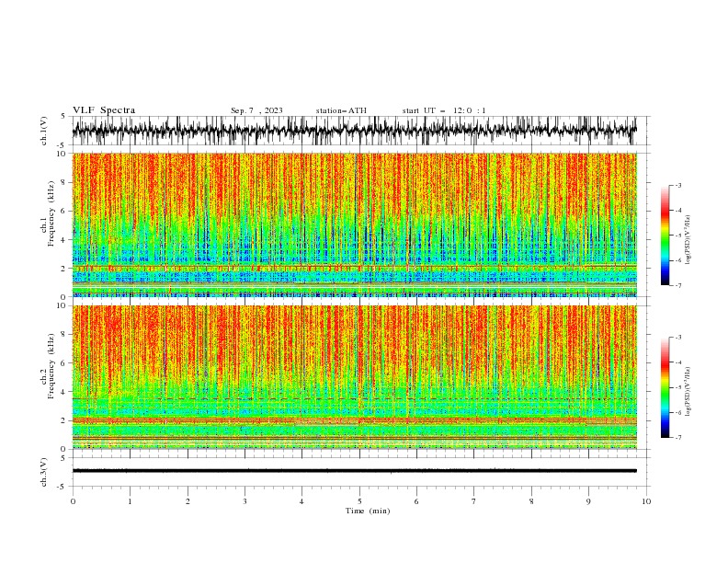Screen dimensions: 728x563
Task: Click the ch.1 voltage waveform trace
Action: (354, 131)
